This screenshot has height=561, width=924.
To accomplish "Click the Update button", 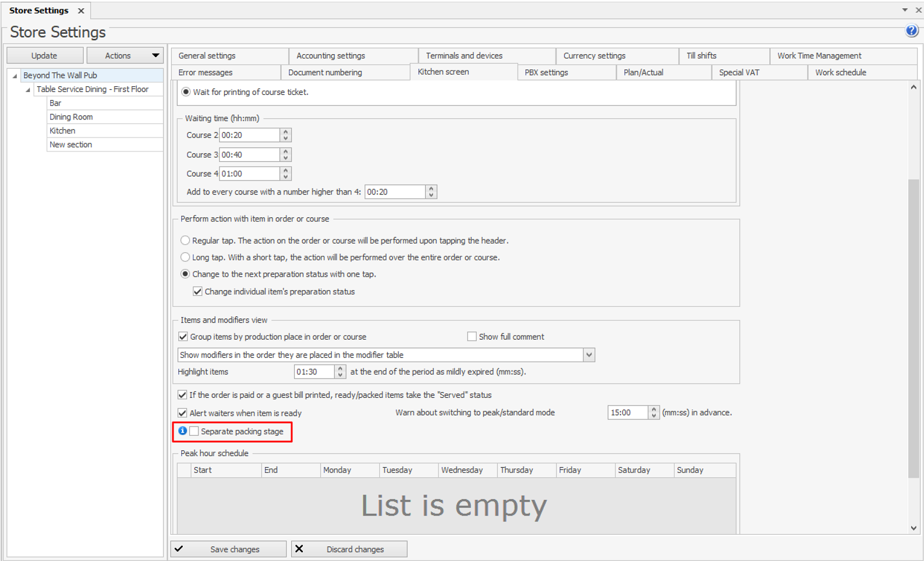I will pos(44,55).
